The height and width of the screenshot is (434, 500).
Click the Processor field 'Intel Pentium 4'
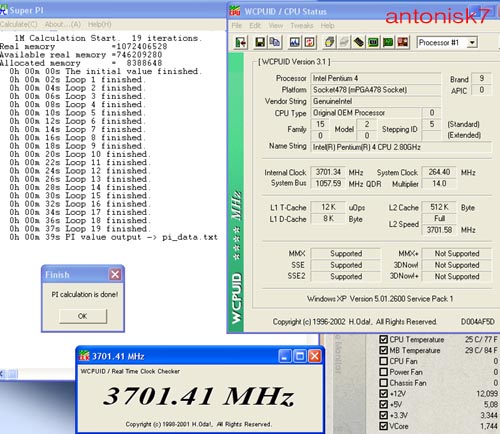click(376, 78)
